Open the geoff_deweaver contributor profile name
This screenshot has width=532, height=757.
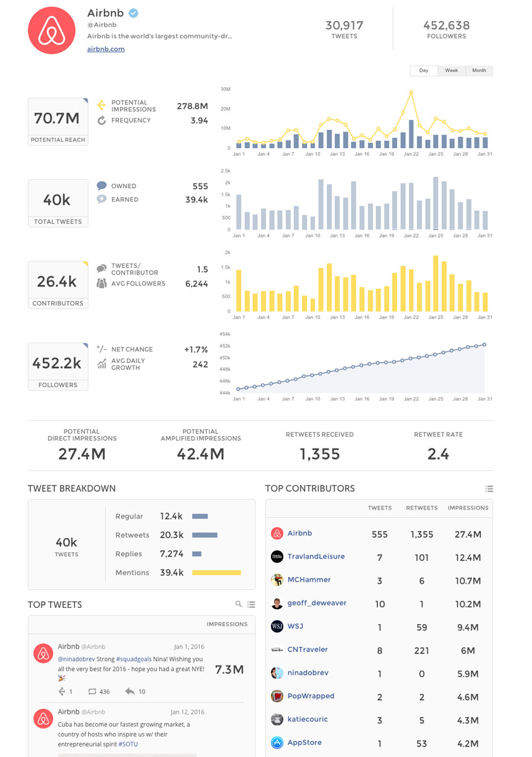[317, 603]
